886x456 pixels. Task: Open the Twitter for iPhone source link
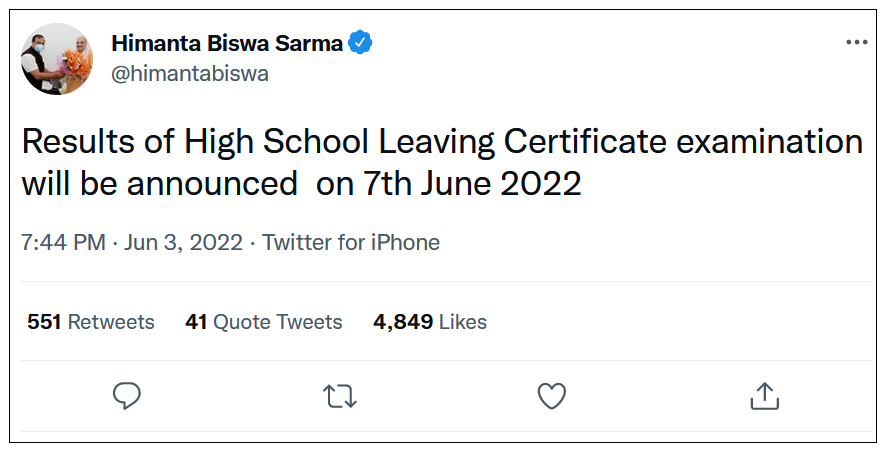[351, 243]
